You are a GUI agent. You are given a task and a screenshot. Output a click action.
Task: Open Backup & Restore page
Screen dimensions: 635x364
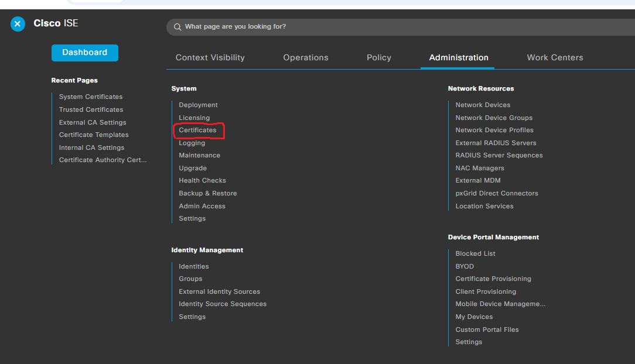[208, 193]
